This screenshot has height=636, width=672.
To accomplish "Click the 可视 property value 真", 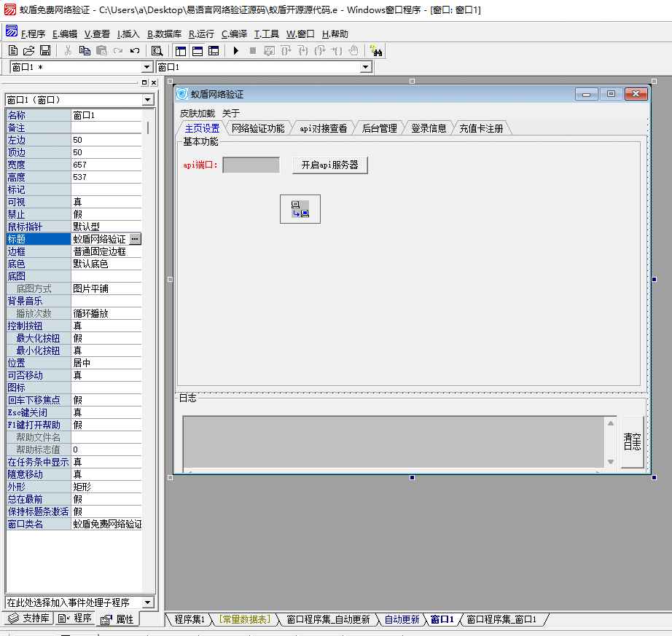I will coord(106,202).
